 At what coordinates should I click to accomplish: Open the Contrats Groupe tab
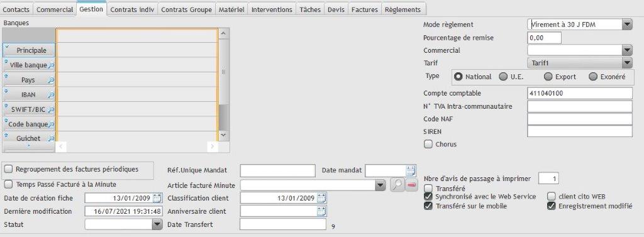(x=186, y=9)
